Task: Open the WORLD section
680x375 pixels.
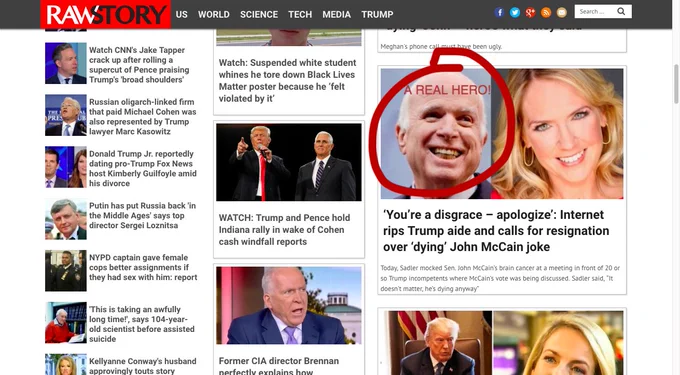Action: pos(214,14)
